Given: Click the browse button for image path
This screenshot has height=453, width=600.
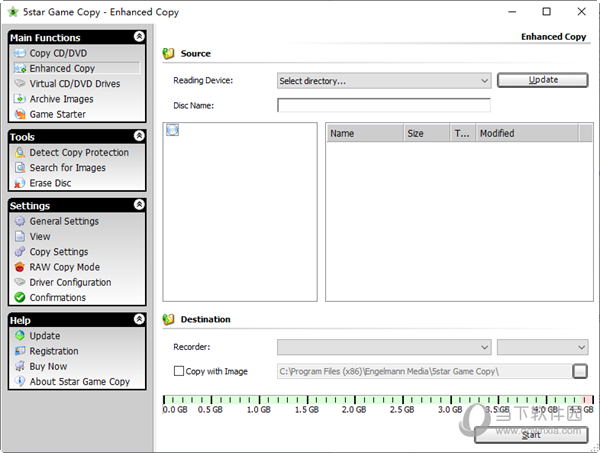Looking at the screenshot, I should coord(580,371).
